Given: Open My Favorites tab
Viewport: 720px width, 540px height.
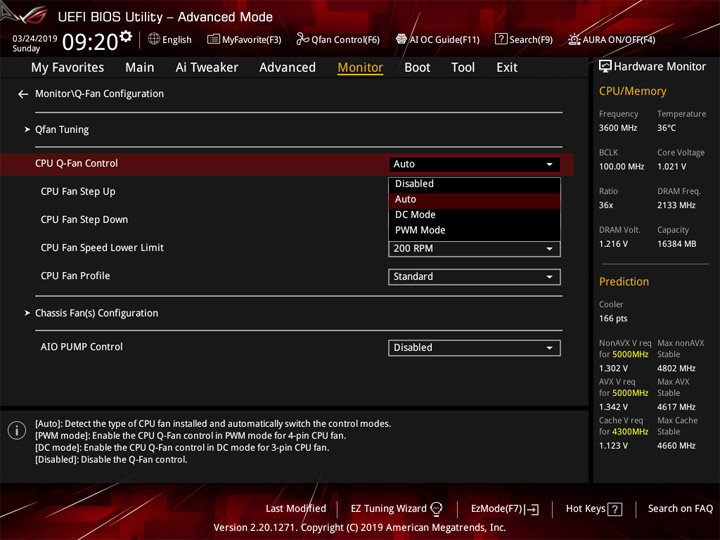Looking at the screenshot, I should (x=68, y=68).
